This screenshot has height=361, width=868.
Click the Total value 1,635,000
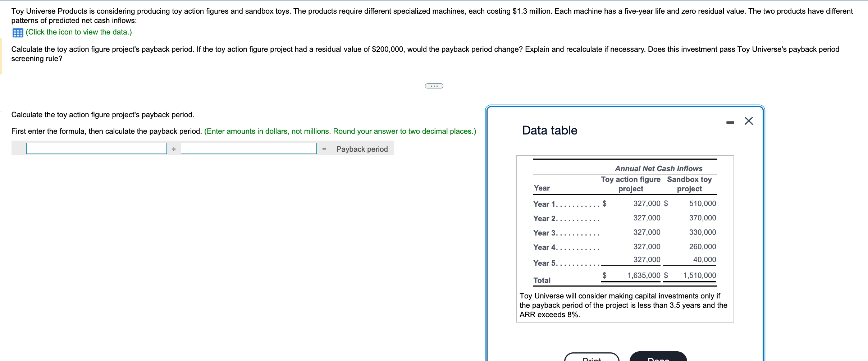pos(643,275)
